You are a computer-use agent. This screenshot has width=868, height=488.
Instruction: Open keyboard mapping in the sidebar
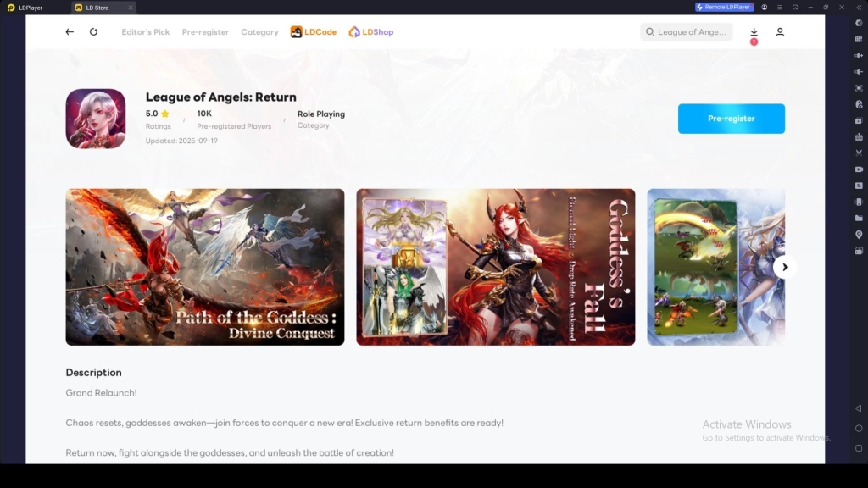click(859, 39)
